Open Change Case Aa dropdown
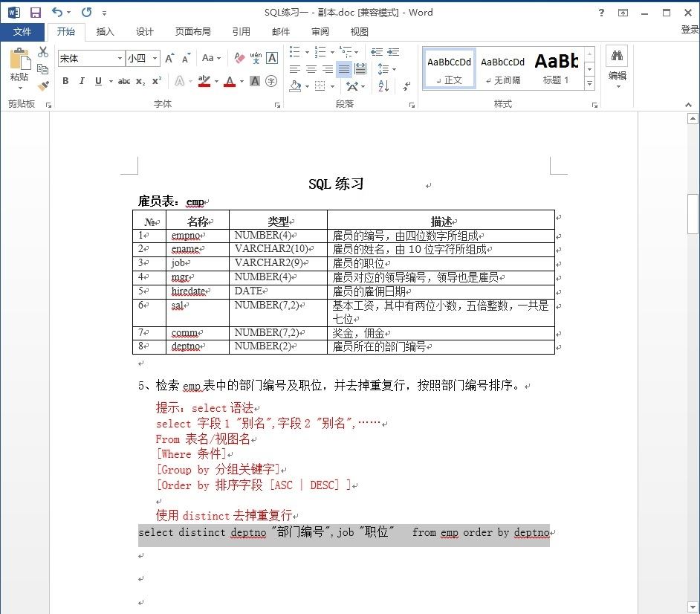 click(211, 58)
